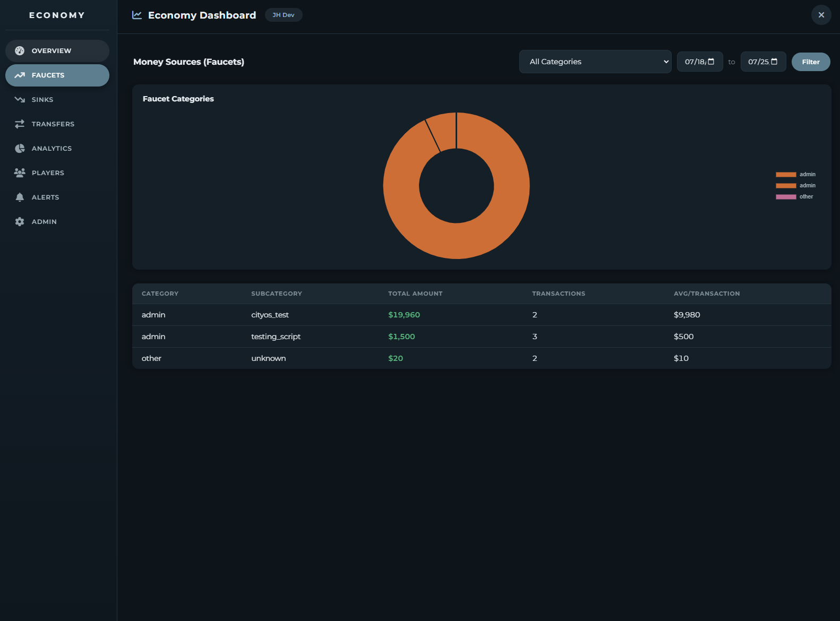Image resolution: width=840 pixels, height=621 pixels.
Task: Switch to the Sinks section label
Action: (42, 100)
